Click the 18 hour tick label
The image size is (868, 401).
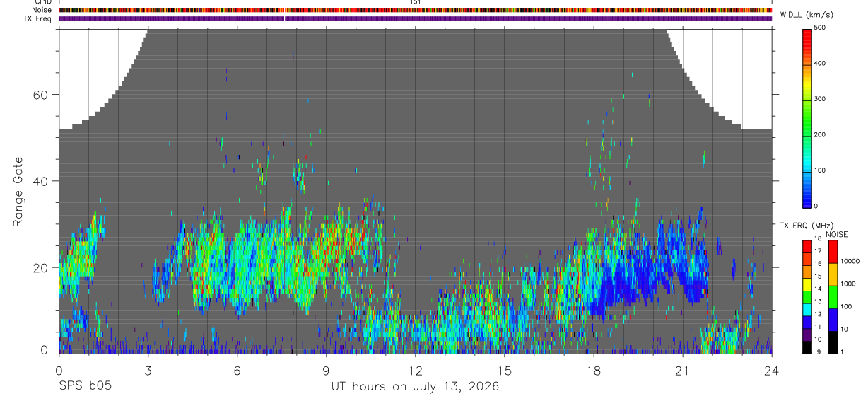point(594,370)
